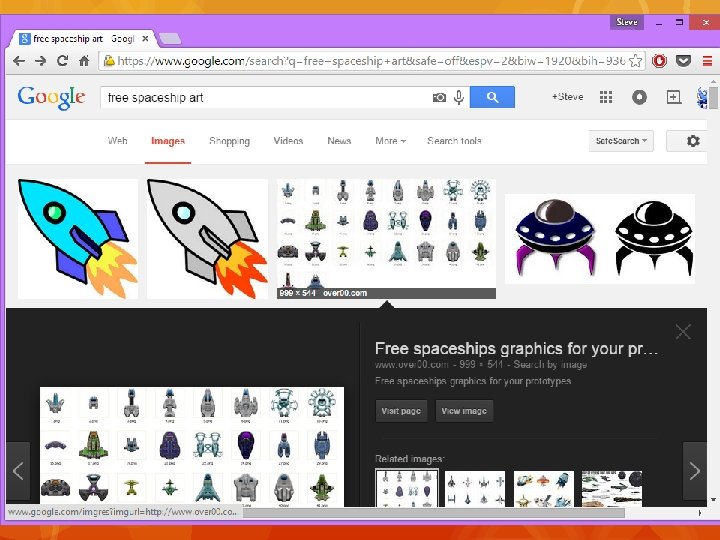This screenshot has height=540, width=720.
Task: Open the +Steve profile link
Action: click(568, 97)
